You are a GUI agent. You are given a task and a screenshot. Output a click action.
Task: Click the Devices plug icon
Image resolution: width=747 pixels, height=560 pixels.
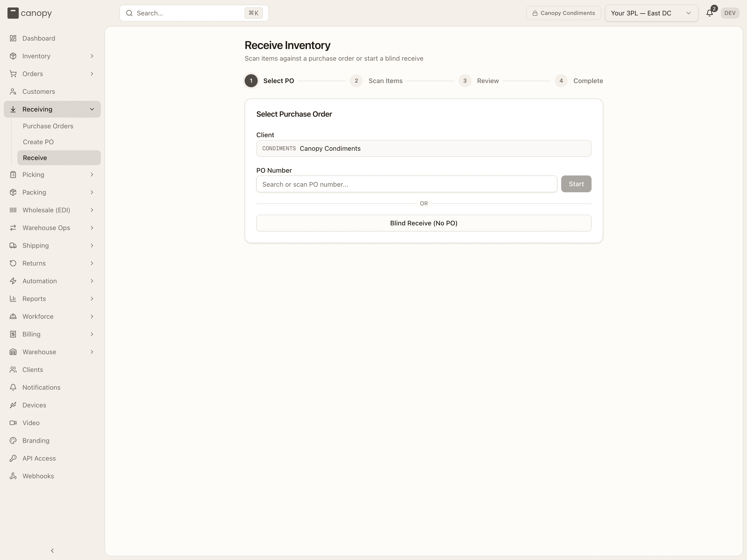(13, 405)
